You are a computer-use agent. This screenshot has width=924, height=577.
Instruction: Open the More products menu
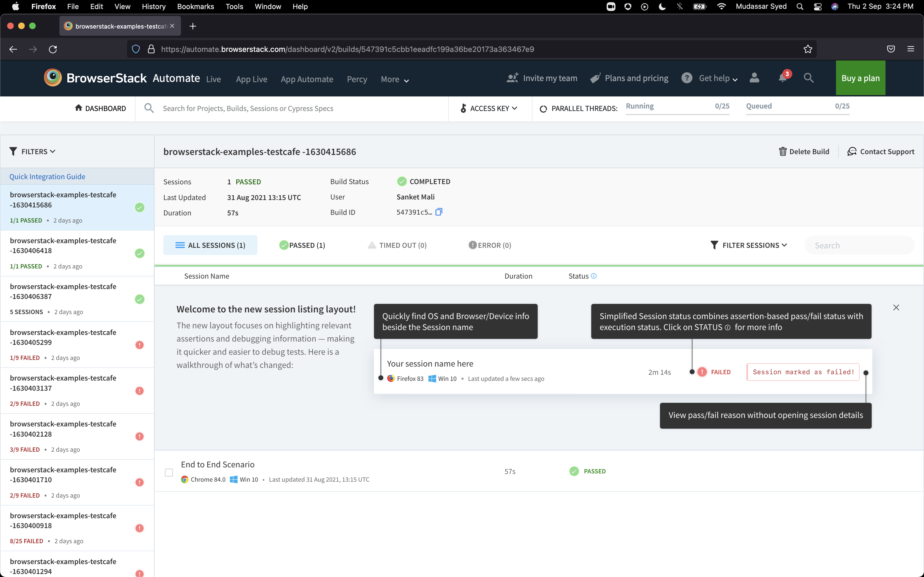pyautogui.click(x=394, y=79)
